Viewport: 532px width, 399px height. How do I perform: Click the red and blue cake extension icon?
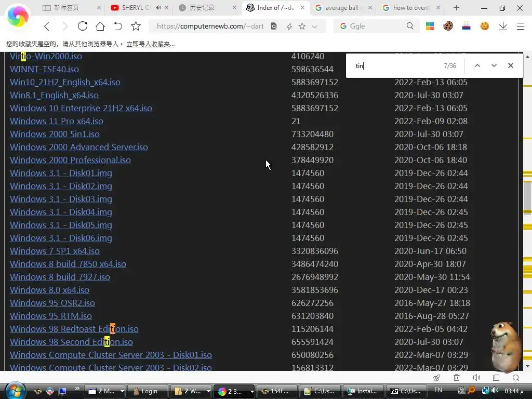[466, 26]
